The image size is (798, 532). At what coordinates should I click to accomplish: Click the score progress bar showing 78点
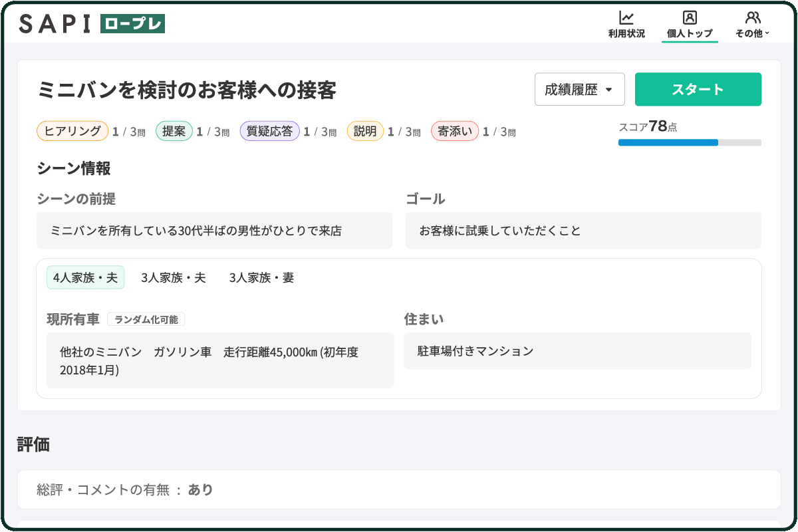690,142
